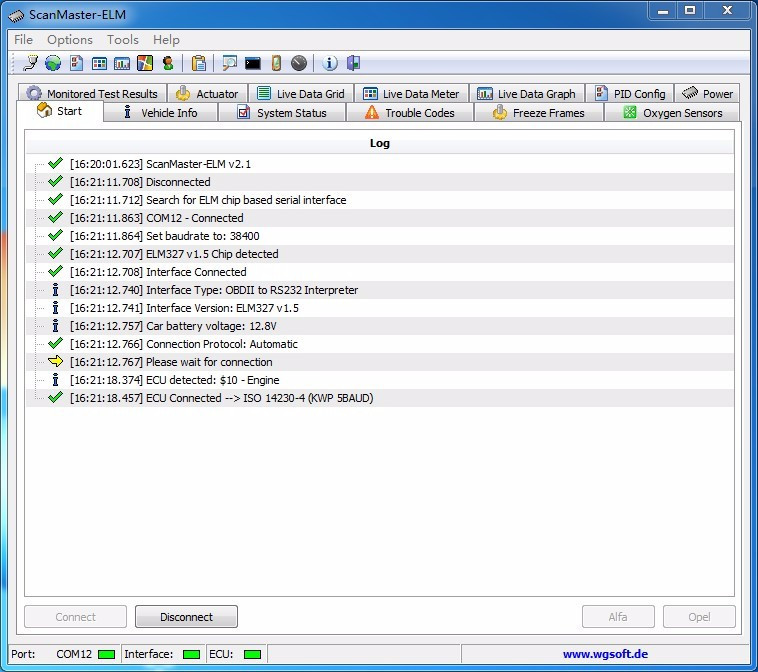Switch to the Actuator tab
Screen dimensions: 758x672
[x=207, y=93]
